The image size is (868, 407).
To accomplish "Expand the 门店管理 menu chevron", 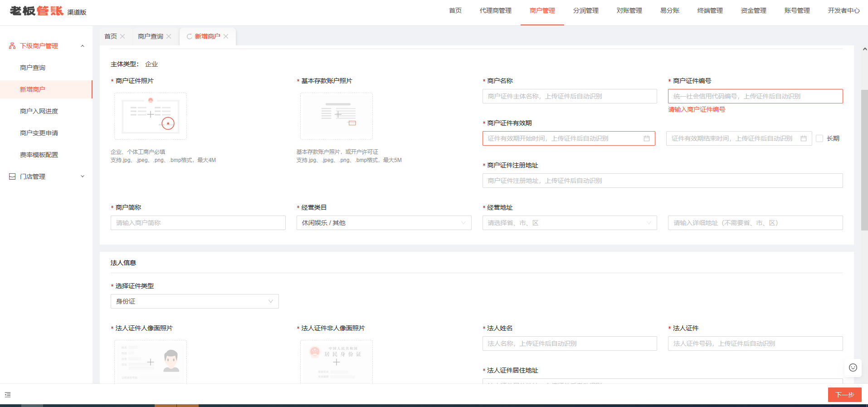I will [83, 177].
